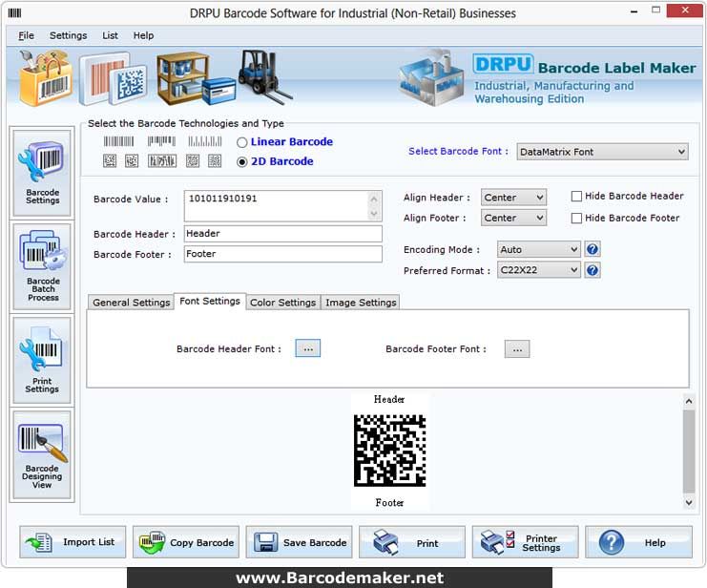
Task: Open Barcode Batch Process
Action: click(42, 266)
